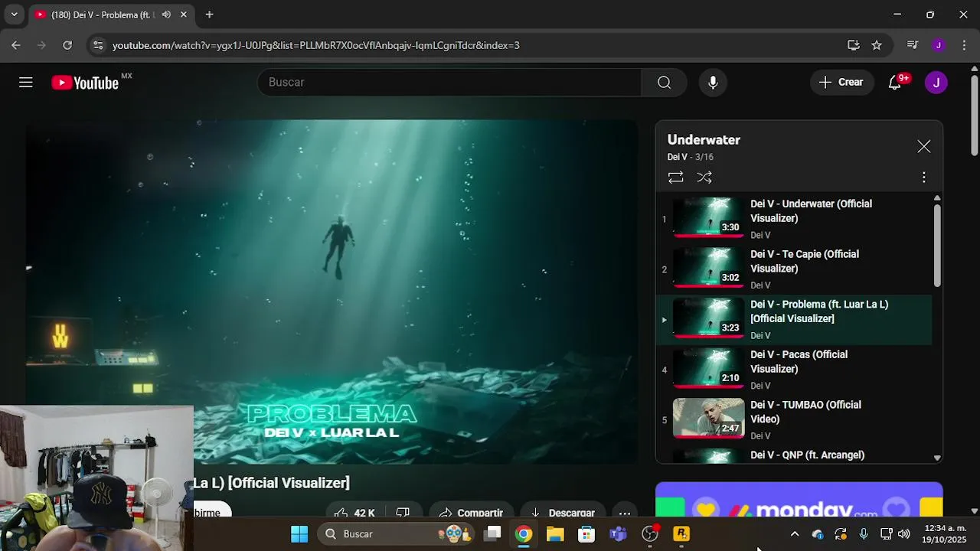
Task: Open a new Chrome tab
Action: point(209,15)
